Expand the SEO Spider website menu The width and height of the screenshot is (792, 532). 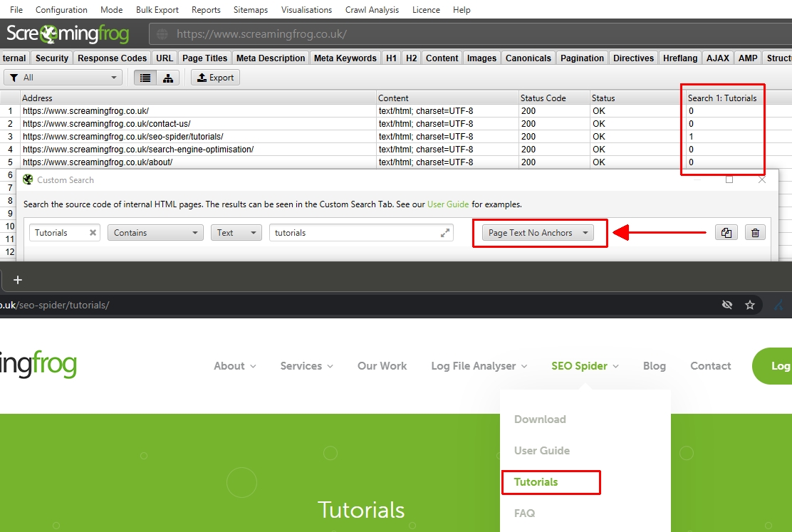pyautogui.click(x=585, y=366)
